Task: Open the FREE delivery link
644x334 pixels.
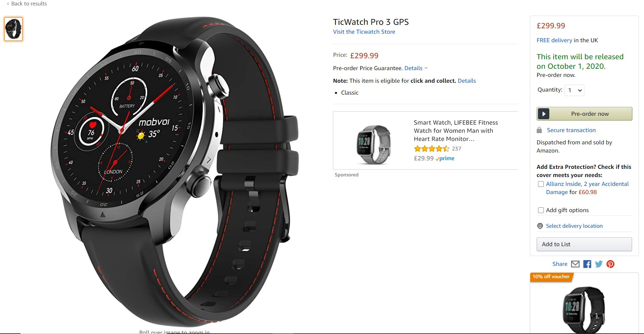Action: click(x=554, y=40)
